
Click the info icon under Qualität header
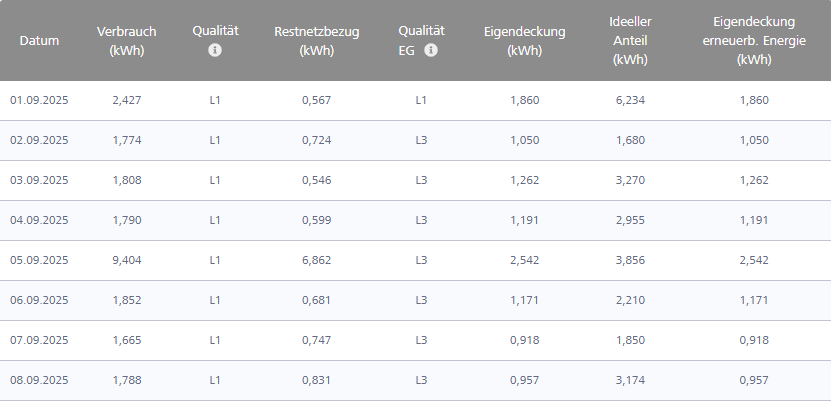click(x=215, y=51)
